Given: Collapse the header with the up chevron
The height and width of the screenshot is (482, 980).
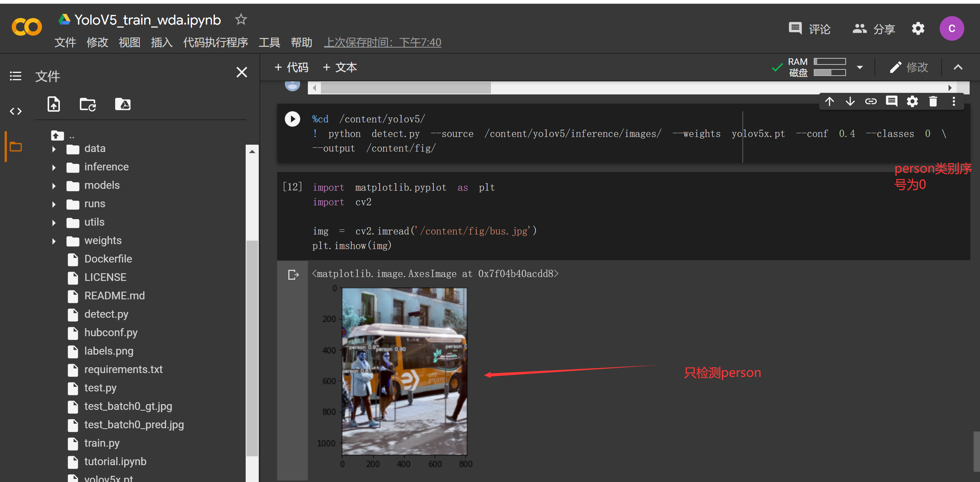Looking at the screenshot, I should coord(958,68).
